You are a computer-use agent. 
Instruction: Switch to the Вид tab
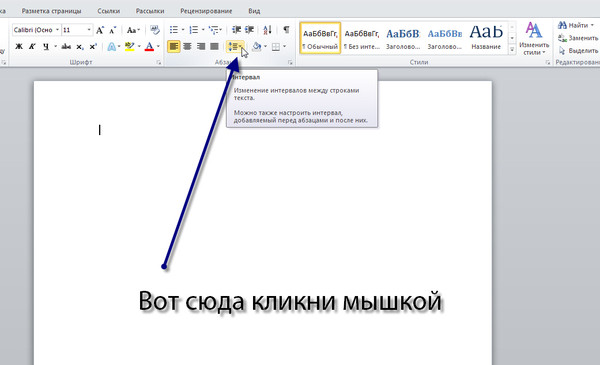254,11
